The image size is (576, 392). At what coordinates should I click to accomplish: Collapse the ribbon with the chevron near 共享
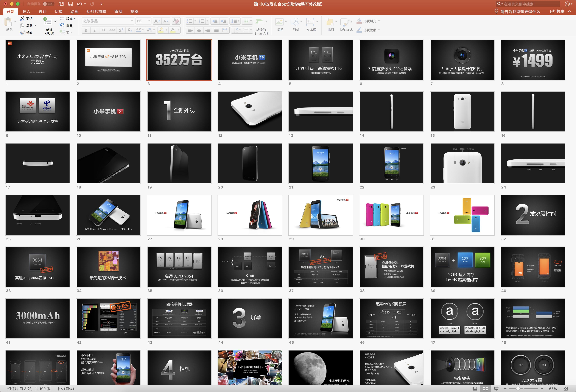(570, 11)
